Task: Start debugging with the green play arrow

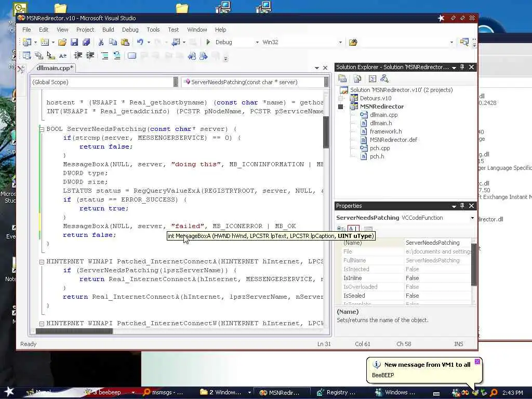Action: 208,42
